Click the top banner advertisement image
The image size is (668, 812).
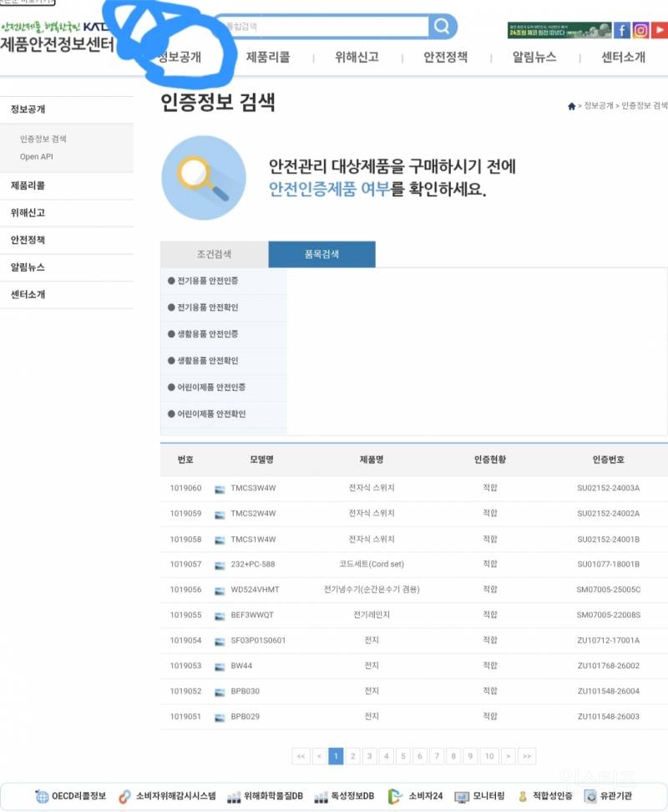(x=559, y=31)
